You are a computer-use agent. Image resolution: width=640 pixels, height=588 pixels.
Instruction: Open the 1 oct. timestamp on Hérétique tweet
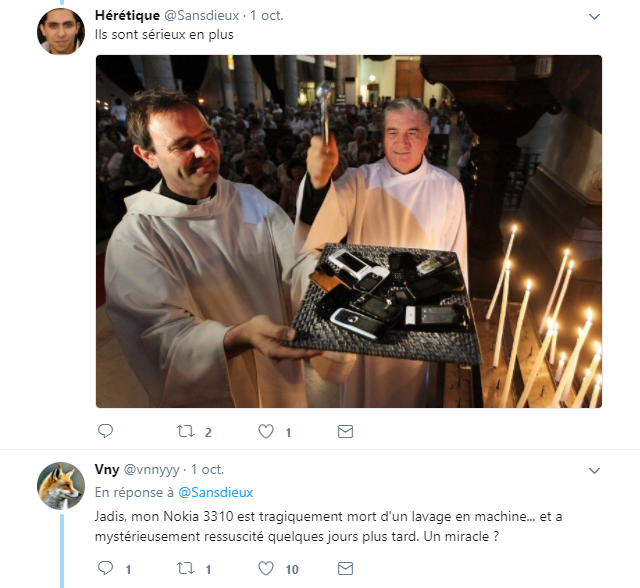(268, 16)
